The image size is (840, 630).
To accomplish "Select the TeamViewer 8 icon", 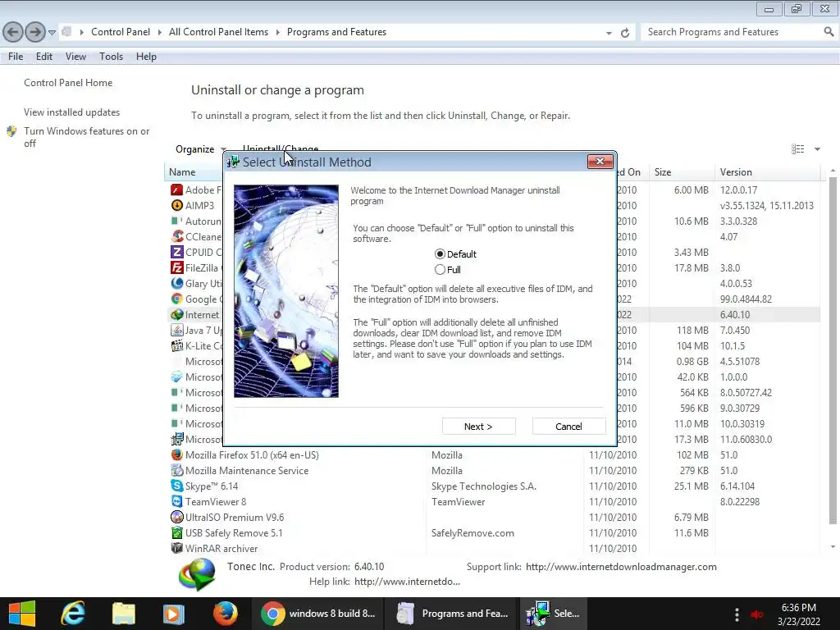I will [x=177, y=501].
